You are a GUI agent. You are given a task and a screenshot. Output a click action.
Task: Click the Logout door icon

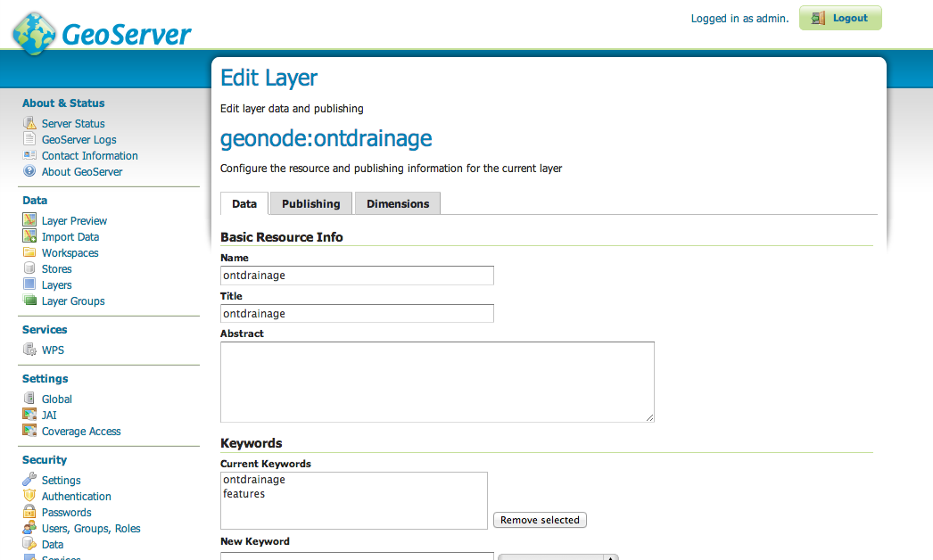pos(818,18)
